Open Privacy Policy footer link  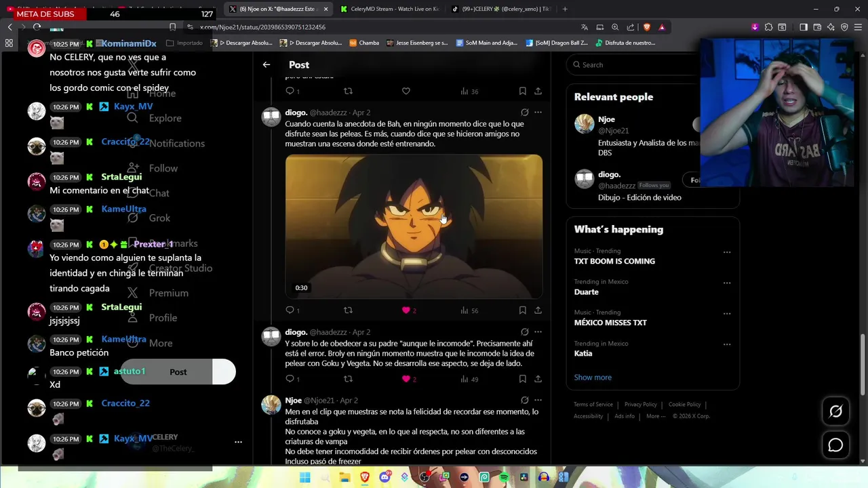641,405
